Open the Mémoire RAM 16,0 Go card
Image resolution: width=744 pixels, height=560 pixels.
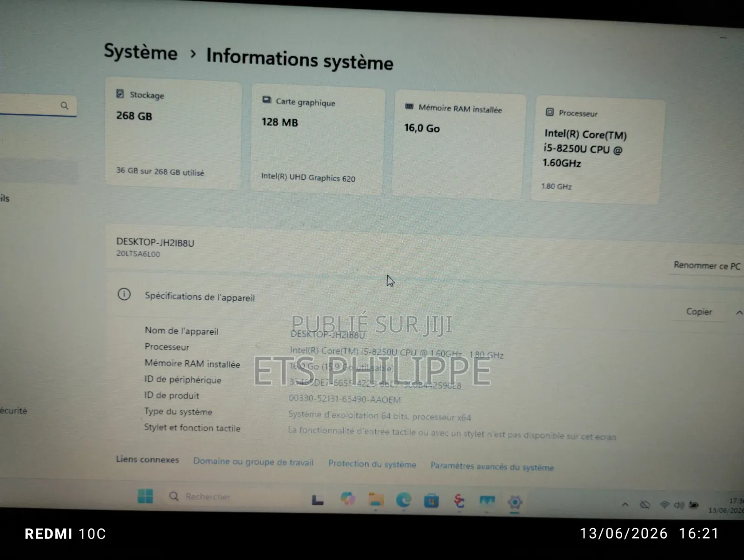click(459, 145)
